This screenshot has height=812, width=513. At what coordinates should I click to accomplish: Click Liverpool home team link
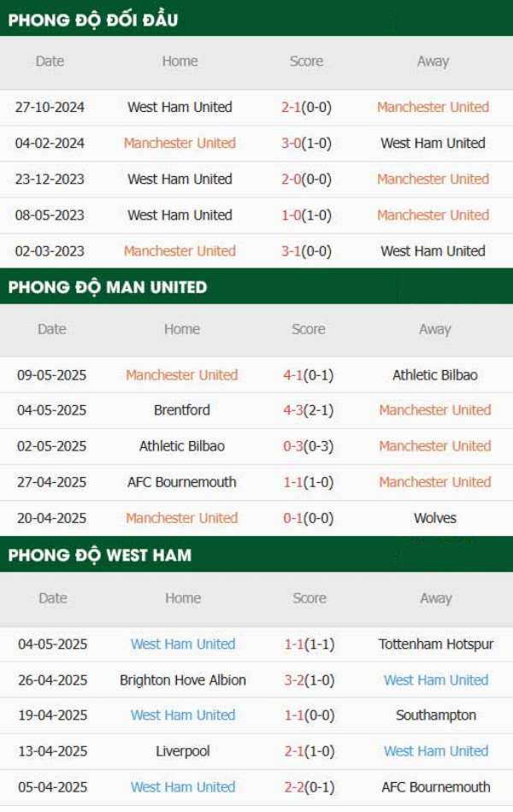[x=183, y=751]
